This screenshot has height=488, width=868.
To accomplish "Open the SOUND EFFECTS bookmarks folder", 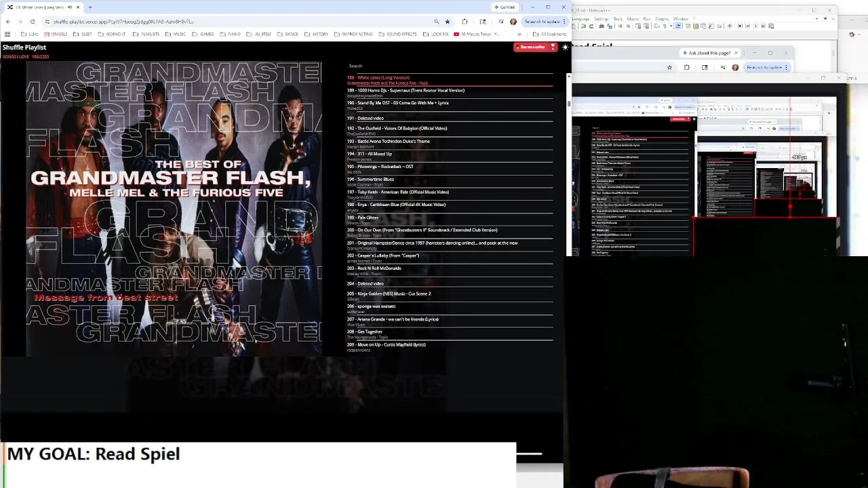I will 397,34.
